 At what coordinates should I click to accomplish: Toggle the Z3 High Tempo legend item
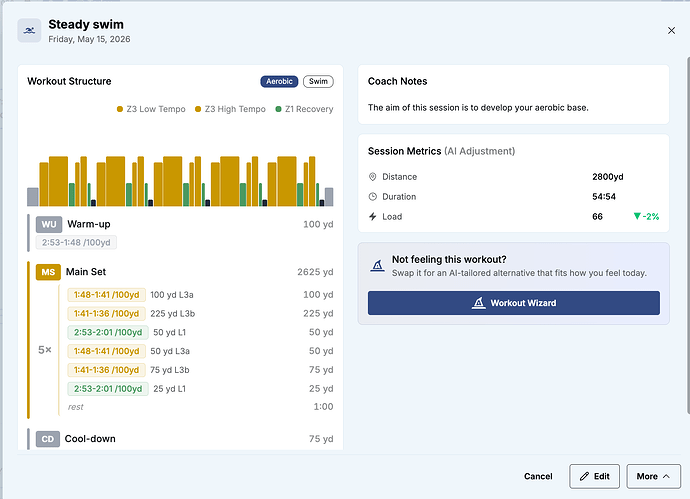click(x=230, y=109)
